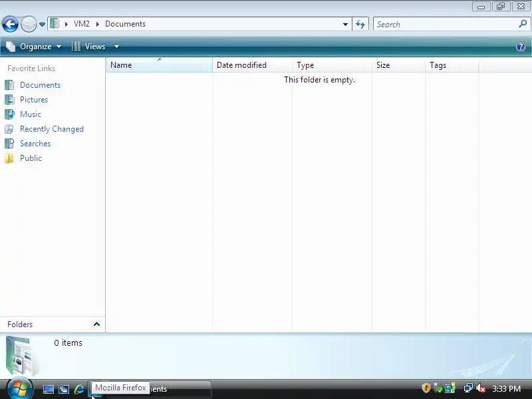Open Searches in Favorite Links
The height and width of the screenshot is (399, 532).
click(35, 144)
